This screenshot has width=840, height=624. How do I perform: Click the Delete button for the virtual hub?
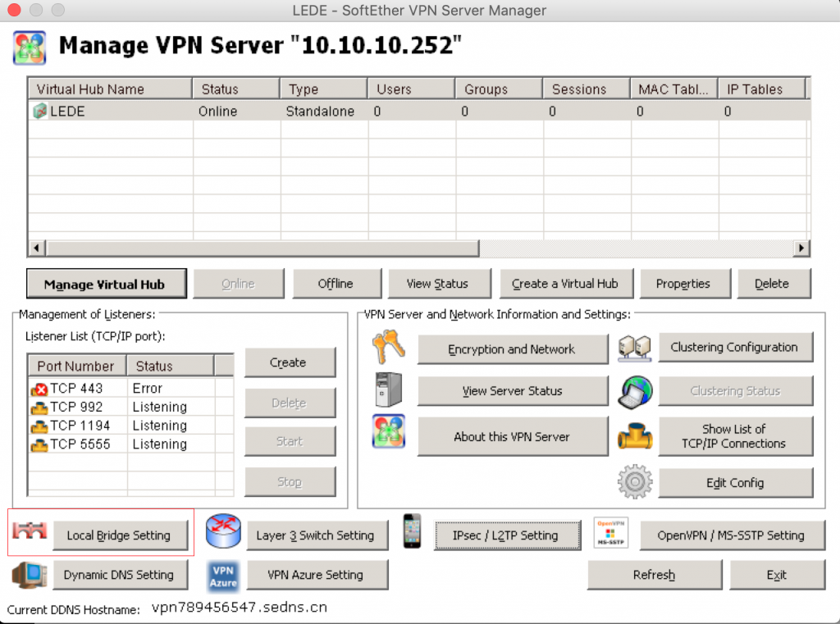[x=774, y=284]
